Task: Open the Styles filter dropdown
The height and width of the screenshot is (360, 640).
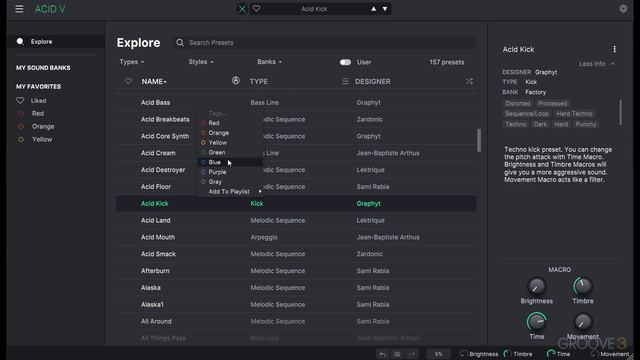Action: pyautogui.click(x=201, y=62)
